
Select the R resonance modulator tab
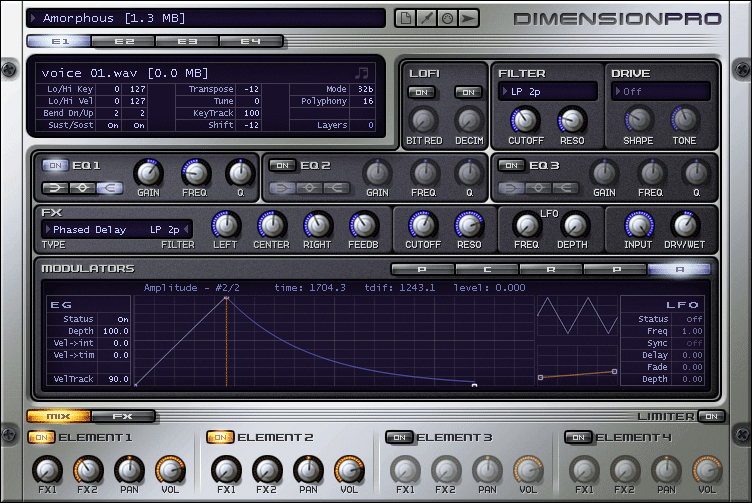coord(551,269)
